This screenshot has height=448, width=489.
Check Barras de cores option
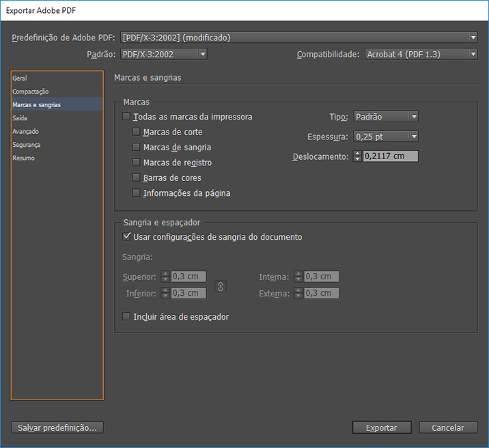[137, 178]
